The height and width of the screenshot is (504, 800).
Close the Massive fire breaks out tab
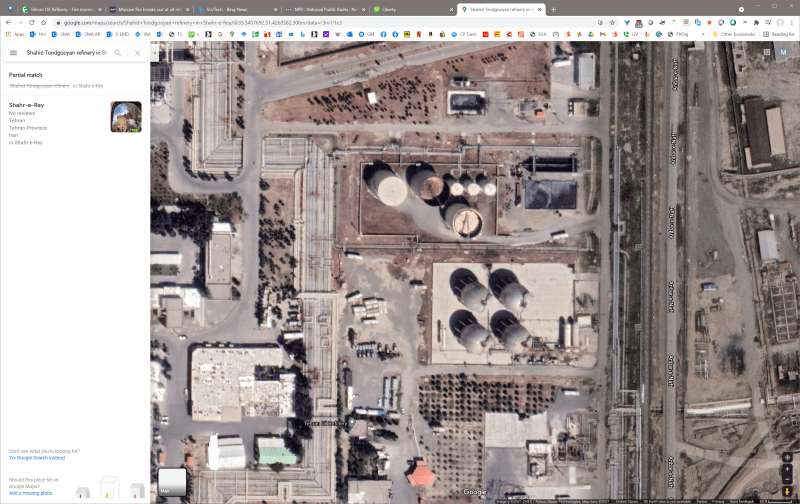[187, 9]
